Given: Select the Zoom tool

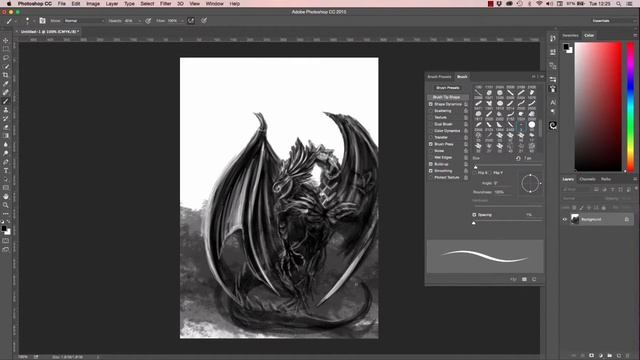Looking at the screenshot, I should pyautogui.click(x=6, y=205).
